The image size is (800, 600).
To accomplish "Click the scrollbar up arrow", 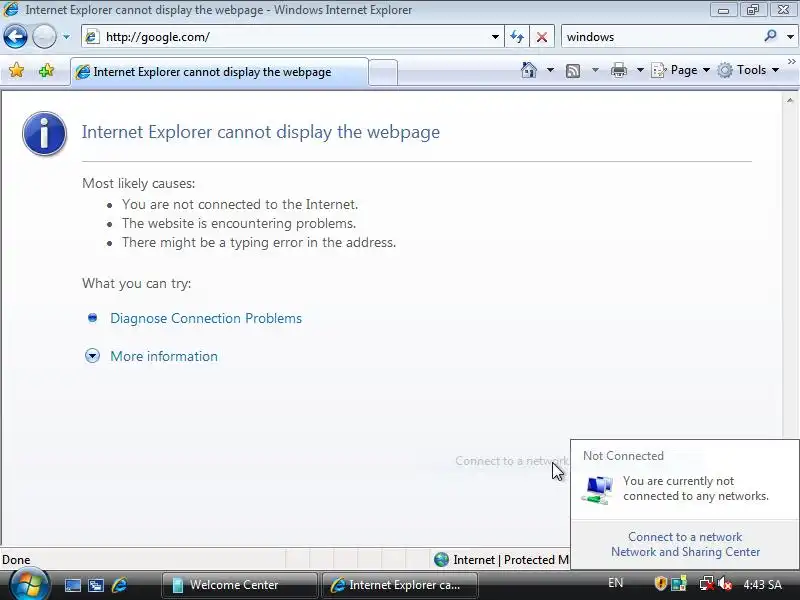I will point(790,101).
